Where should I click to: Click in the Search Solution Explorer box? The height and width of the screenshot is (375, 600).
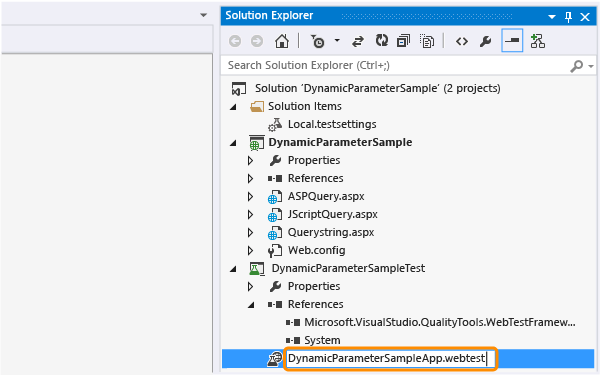click(x=396, y=65)
